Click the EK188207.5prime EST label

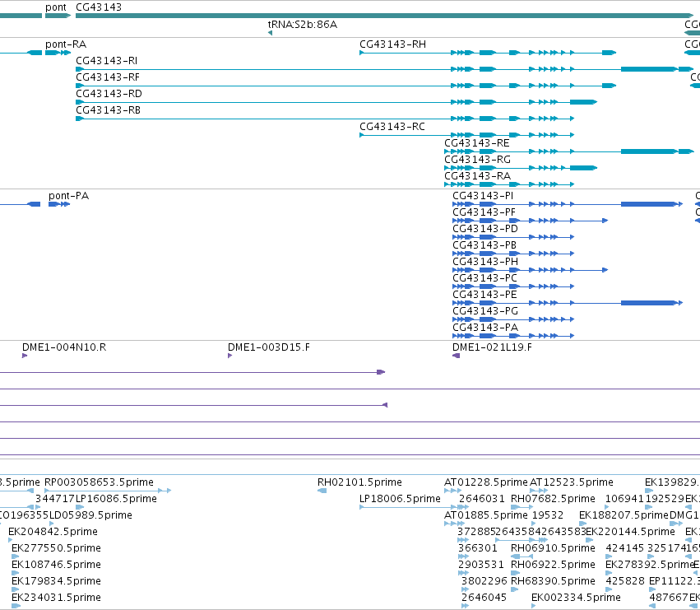(x=624, y=515)
